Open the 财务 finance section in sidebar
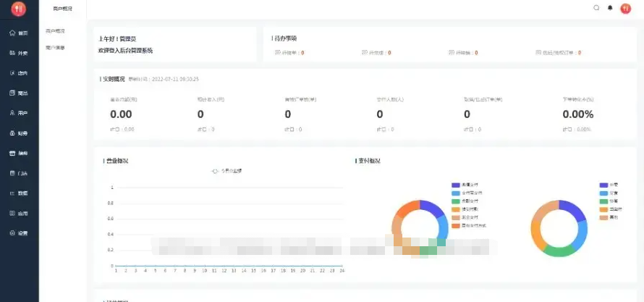 point(19,133)
